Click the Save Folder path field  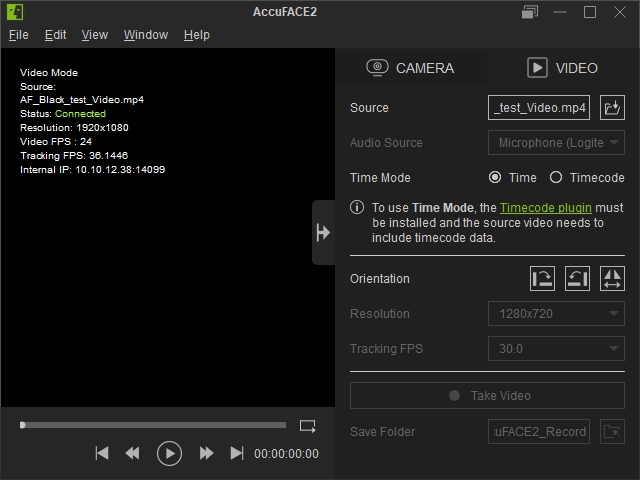pos(539,431)
